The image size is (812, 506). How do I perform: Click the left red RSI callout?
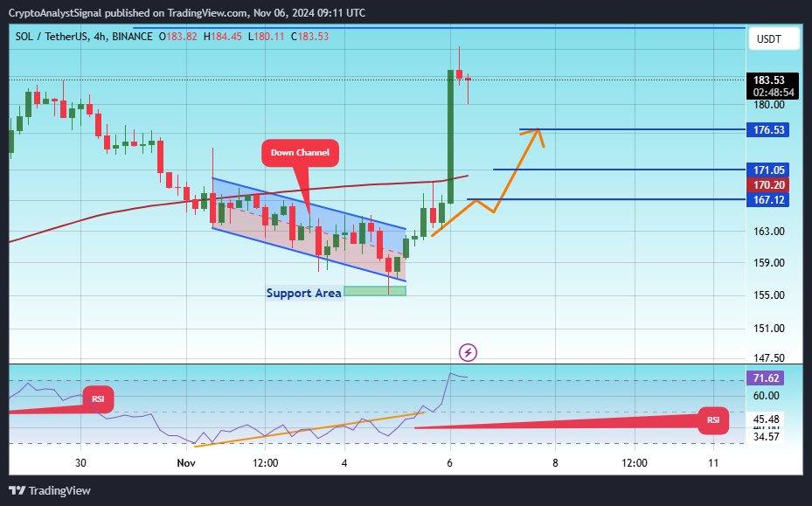[98, 399]
